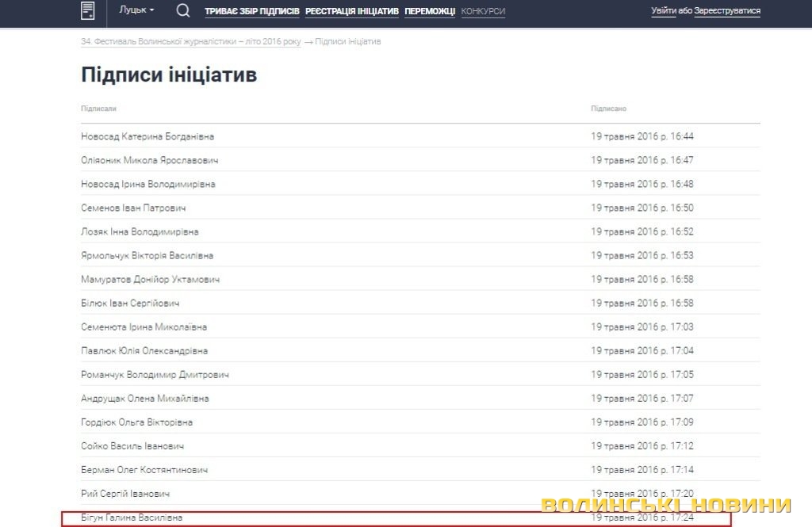This screenshot has width=812, height=527.
Task: Select signer Мамуратов Донійор Уктамович
Action: 150,280
